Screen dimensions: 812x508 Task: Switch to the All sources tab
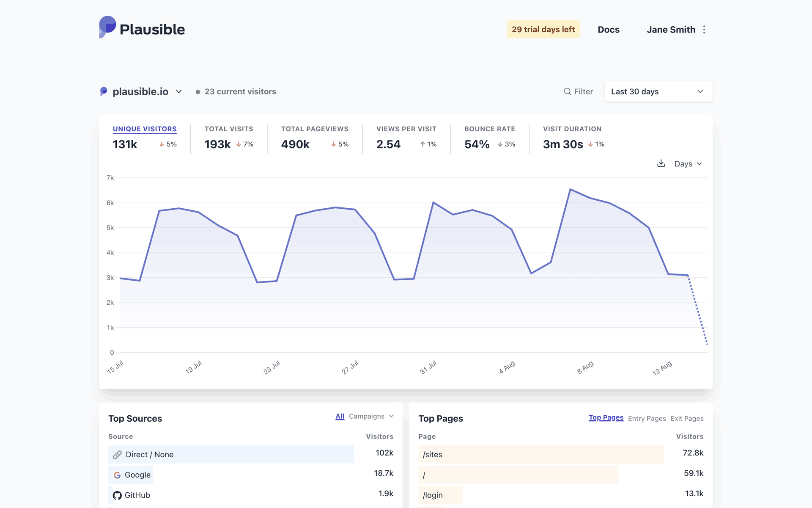click(x=340, y=417)
